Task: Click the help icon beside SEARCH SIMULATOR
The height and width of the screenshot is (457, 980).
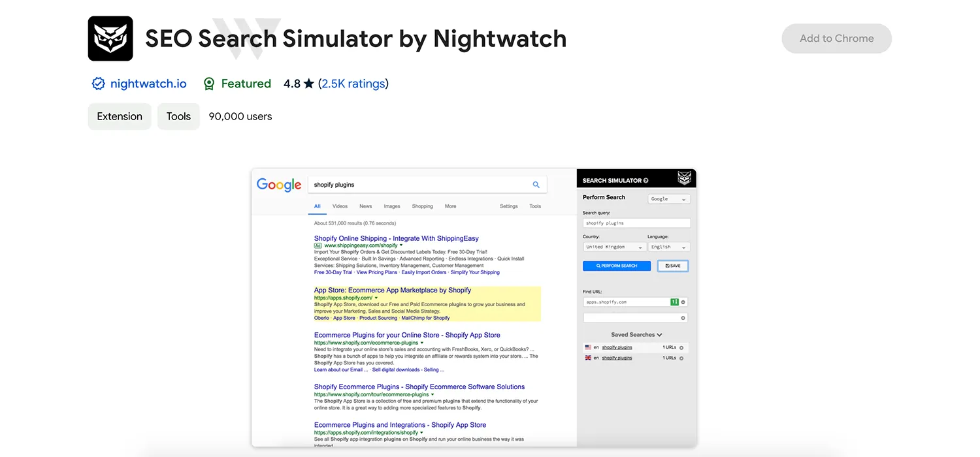Action: tap(645, 181)
